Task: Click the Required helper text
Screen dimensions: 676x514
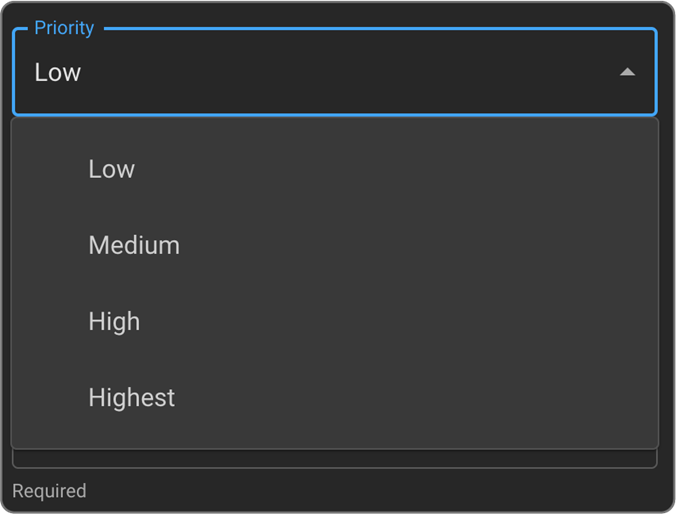Action: (49, 491)
